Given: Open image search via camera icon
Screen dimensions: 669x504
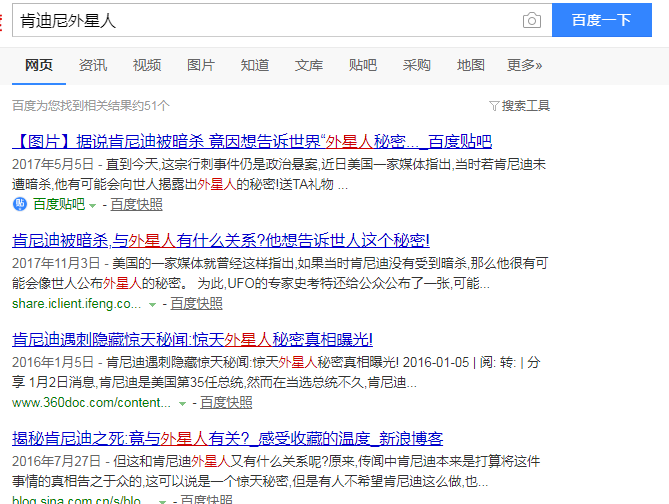Looking at the screenshot, I should (x=532, y=20).
